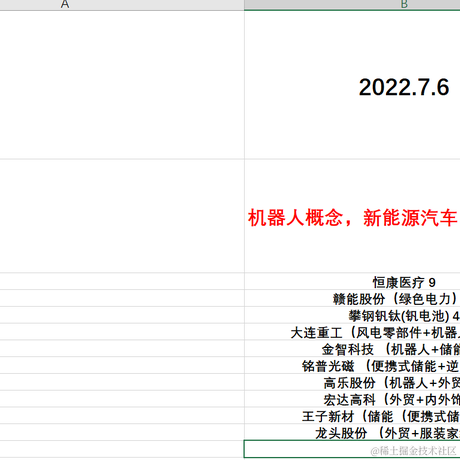460x460 pixels.
Task: Click the cell showing 2022.7.6
Action: pyautogui.click(x=352, y=85)
